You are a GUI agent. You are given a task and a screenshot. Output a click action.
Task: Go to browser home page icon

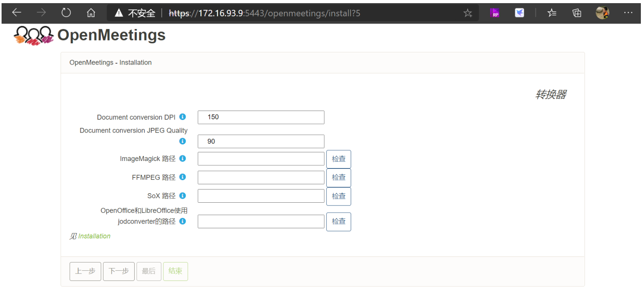[x=91, y=13]
